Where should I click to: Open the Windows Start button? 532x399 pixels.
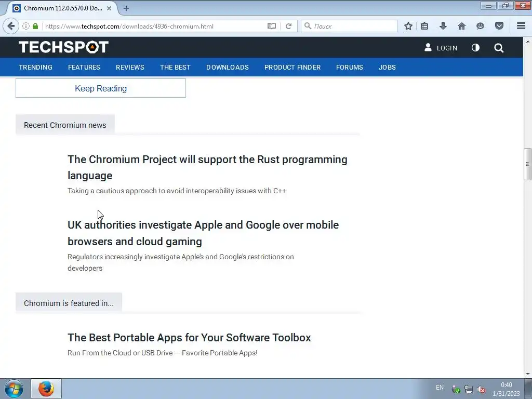pyautogui.click(x=14, y=389)
